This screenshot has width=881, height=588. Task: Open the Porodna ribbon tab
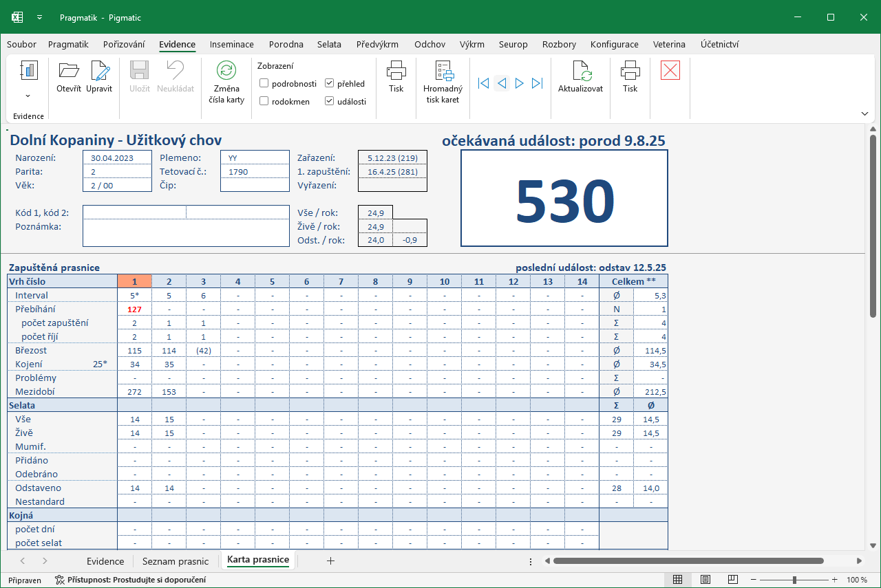click(x=286, y=44)
